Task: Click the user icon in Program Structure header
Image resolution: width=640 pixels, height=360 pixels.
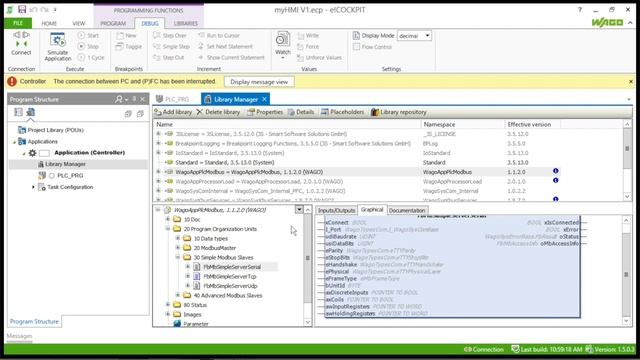Action: pyautogui.click(x=118, y=99)
